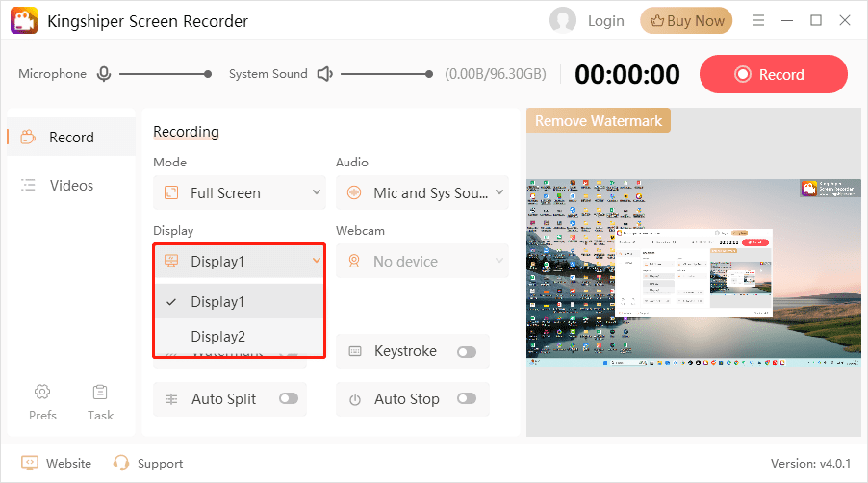The image size is (868, 483).
Task: Click the Videos list icon
Action: pos(28,185)
